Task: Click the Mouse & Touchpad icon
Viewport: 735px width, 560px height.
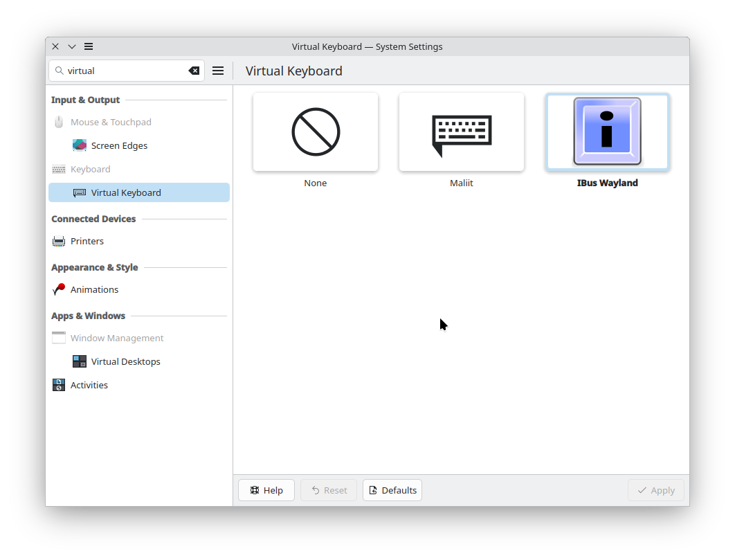Action: pos(58,122)
